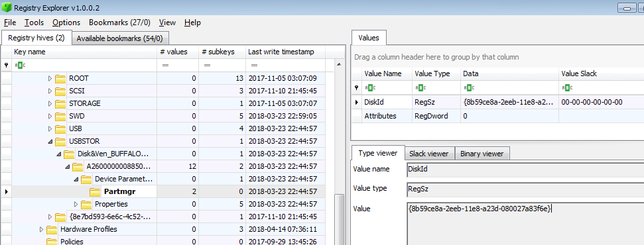Viewport: 644px width, 245px height.
Task: Click the Disk&Ven_BUFFALO folder icon
Action: point(69,154)
